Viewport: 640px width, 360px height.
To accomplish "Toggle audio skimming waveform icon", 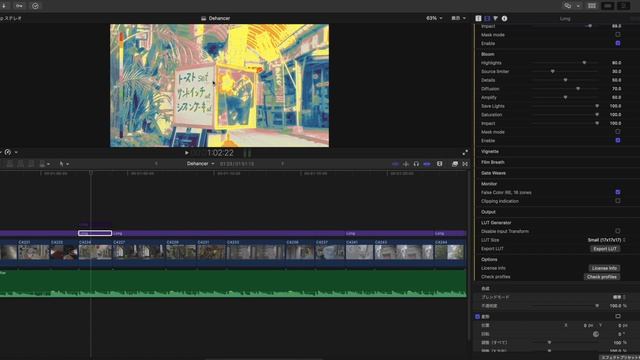I will point(406,164).
